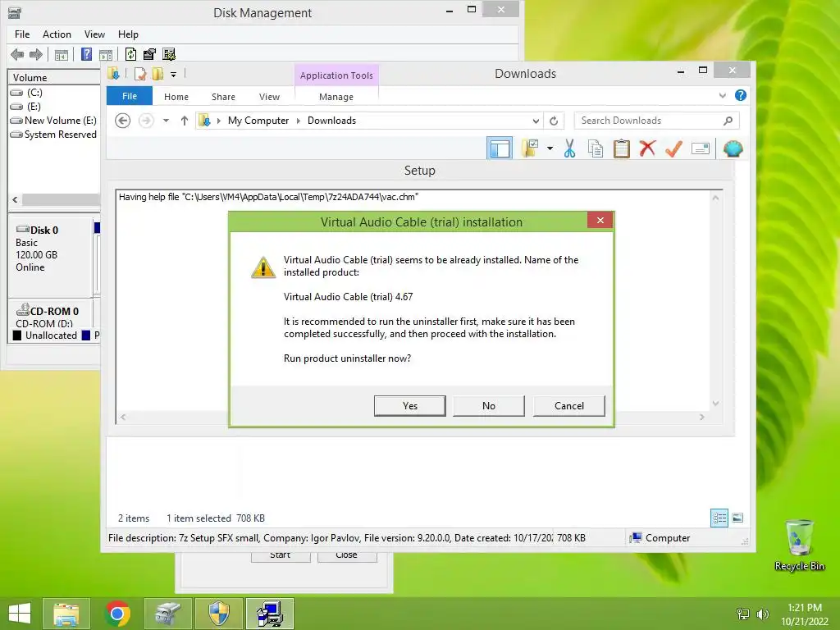The height and width of the screenshot is (630, 840).
Task: Click the volume speaker tray icon
Action: click(763, 614)
